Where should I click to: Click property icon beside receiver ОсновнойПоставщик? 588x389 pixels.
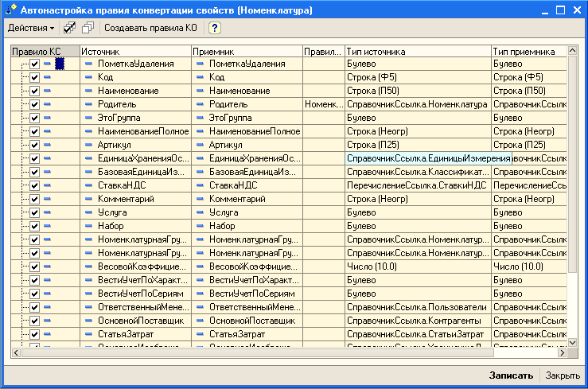coord(200,321)
